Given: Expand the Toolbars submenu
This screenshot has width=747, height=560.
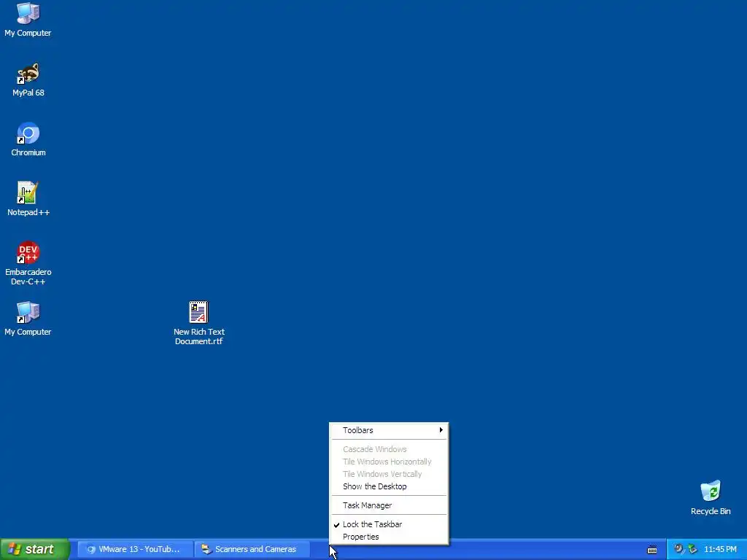Looking at the screenshot, I should (x=390, y=430).
